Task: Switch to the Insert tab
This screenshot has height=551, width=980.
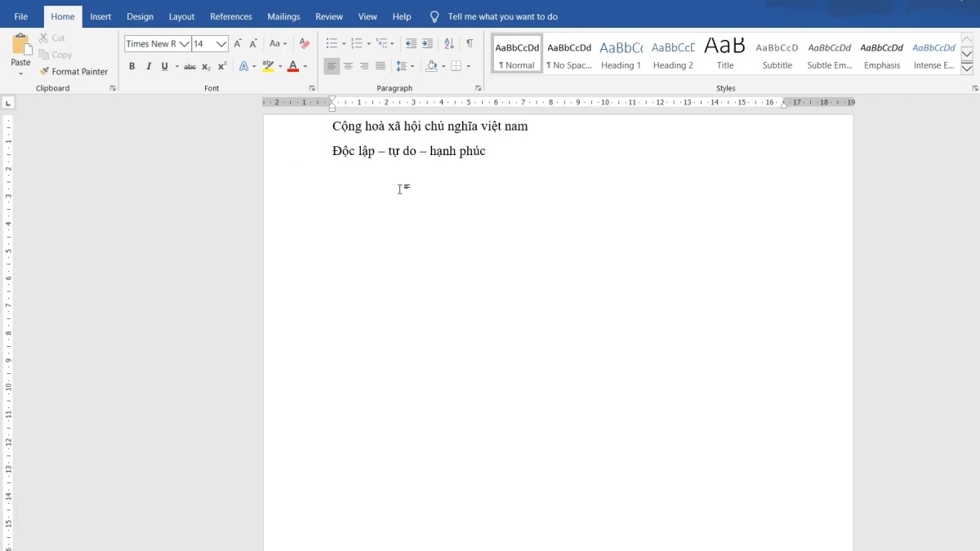Action: (x=100, y=16)
